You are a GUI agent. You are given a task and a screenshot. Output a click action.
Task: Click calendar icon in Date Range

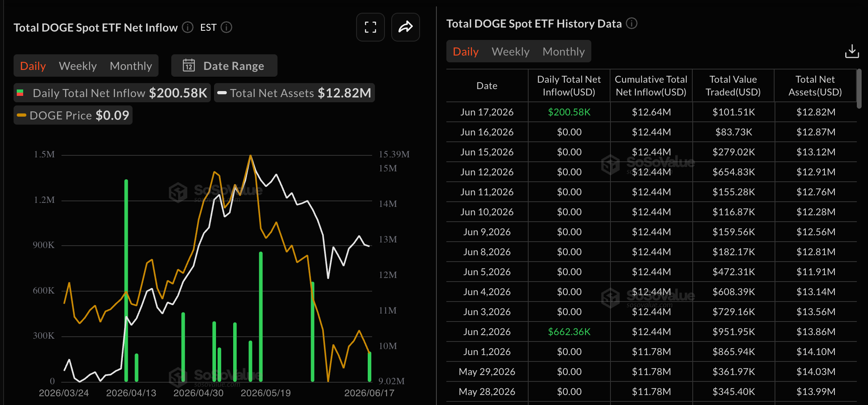point(189,66)
